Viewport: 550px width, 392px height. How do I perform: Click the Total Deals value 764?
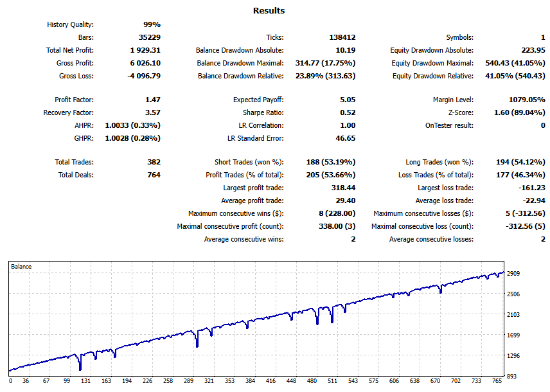[x=153, y=175]
